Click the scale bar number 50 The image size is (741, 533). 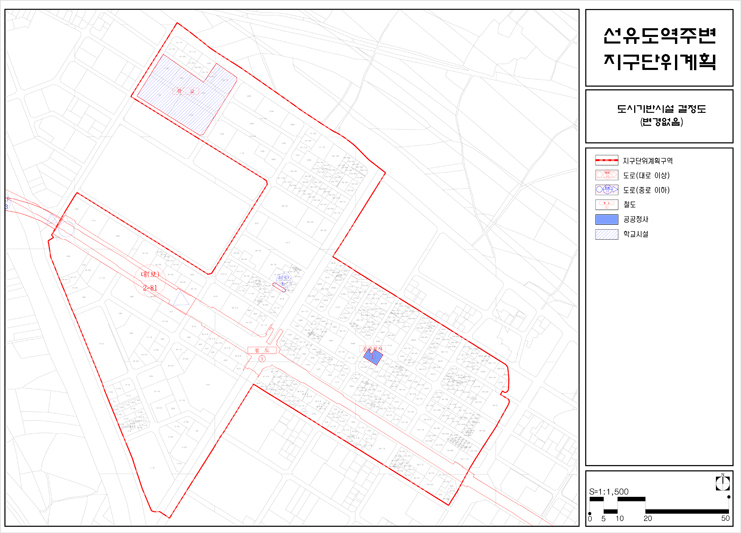pos(725,518)
